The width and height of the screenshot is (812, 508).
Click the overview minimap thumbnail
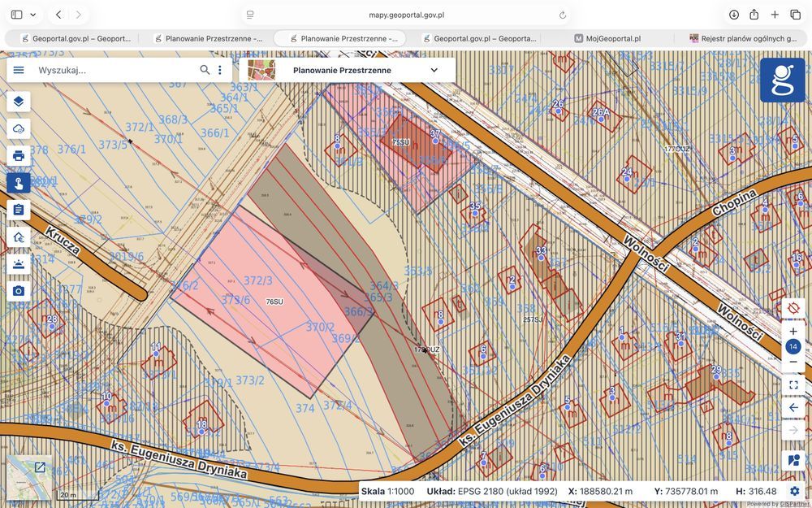pos(29,477)
